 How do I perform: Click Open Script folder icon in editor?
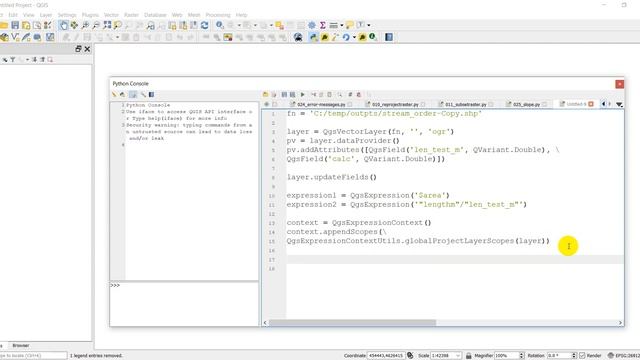[x=265, y=95]
